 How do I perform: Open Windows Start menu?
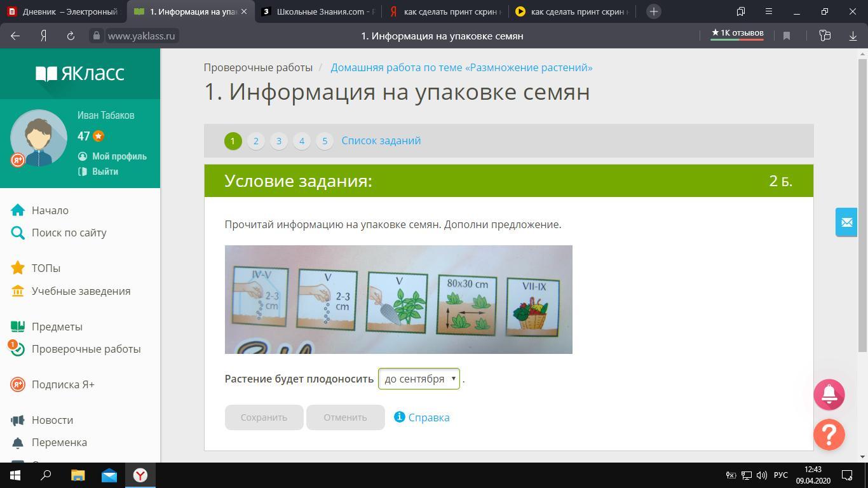coord(15,475)
